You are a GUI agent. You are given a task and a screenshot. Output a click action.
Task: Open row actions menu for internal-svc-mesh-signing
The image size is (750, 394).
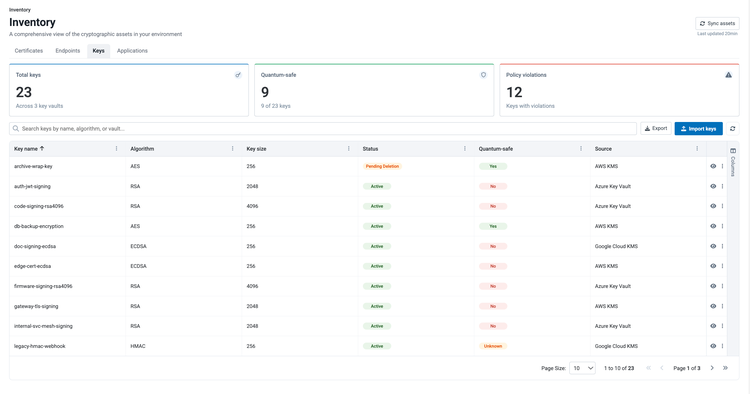(722, 326)
